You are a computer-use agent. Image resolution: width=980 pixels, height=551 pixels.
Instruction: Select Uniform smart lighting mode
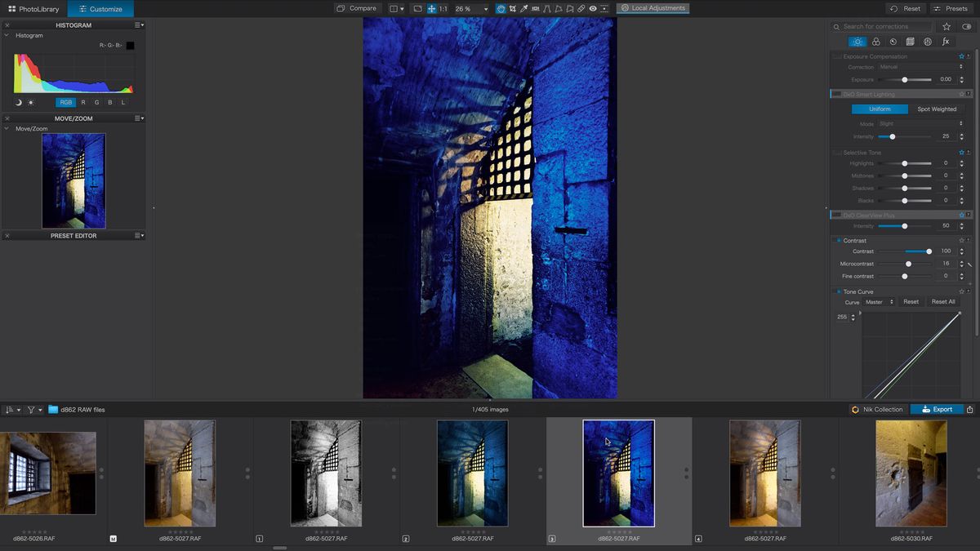[880, 109]
